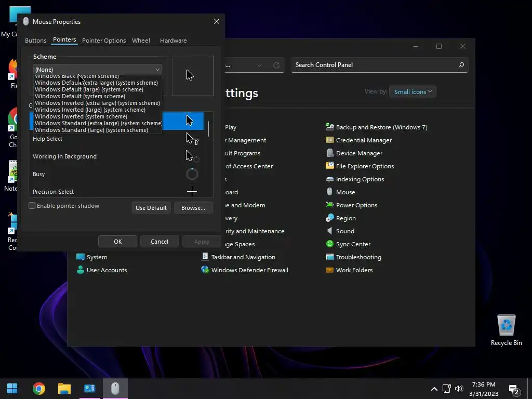Select the Working In Background pointer row
The width and height of the screenshot is (532, 399).
point(116,156)
